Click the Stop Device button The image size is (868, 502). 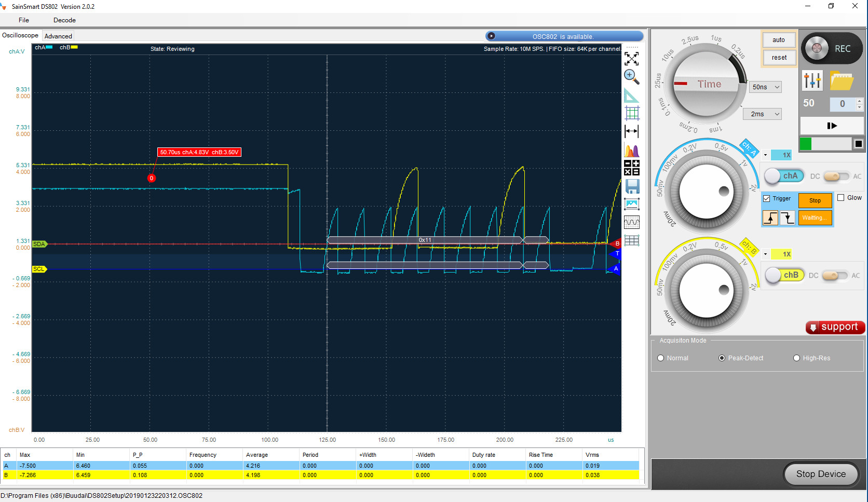point(821,474)
